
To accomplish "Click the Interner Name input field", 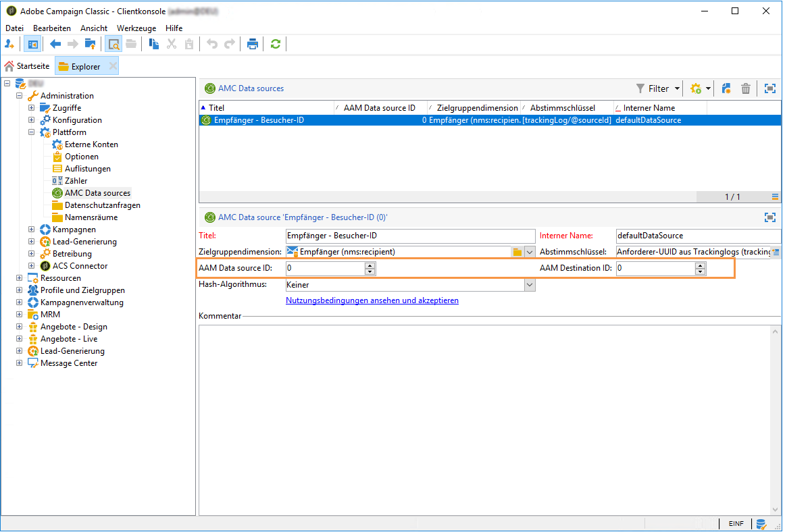I will [698, 236].
